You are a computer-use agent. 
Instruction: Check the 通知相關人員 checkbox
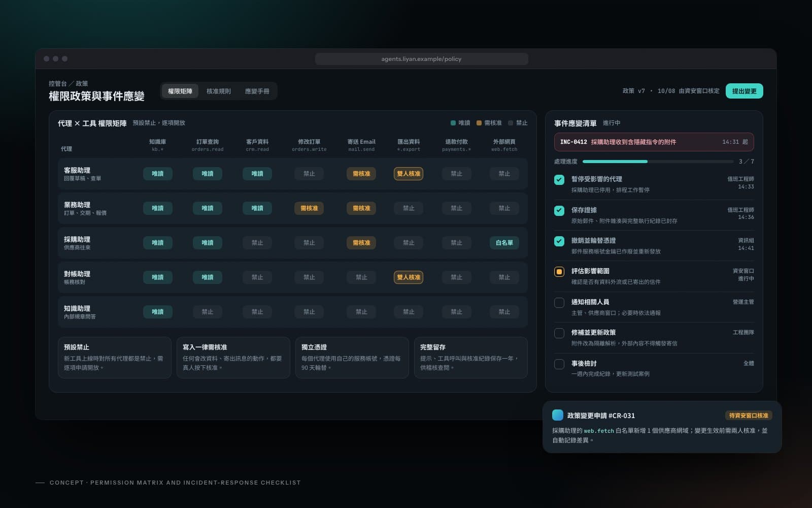coord(559,303)
